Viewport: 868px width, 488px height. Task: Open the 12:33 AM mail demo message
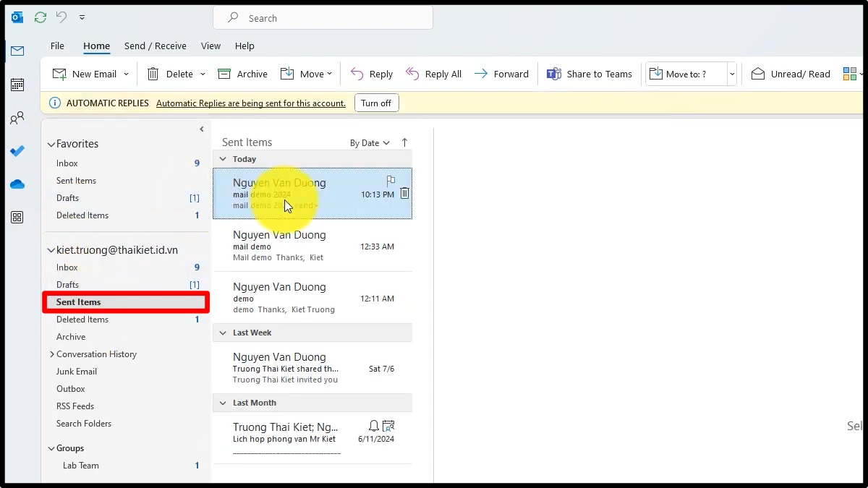click(x=312, y=246)
